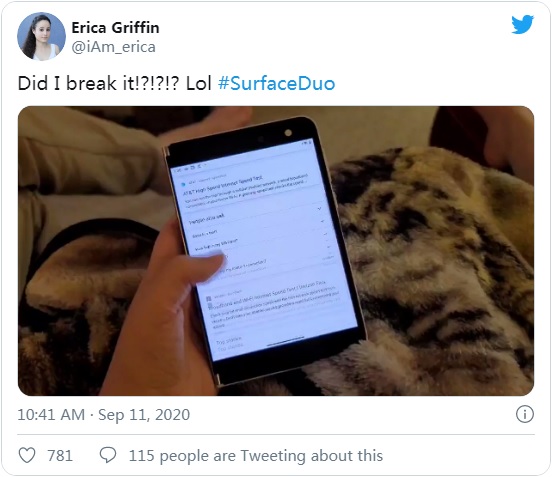
Task: Like the tweet with the heart icon
Action: point(27,455)
